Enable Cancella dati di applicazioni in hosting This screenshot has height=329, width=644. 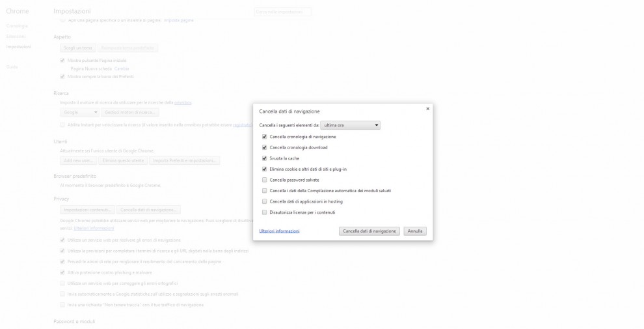click(x=265, y=201)
